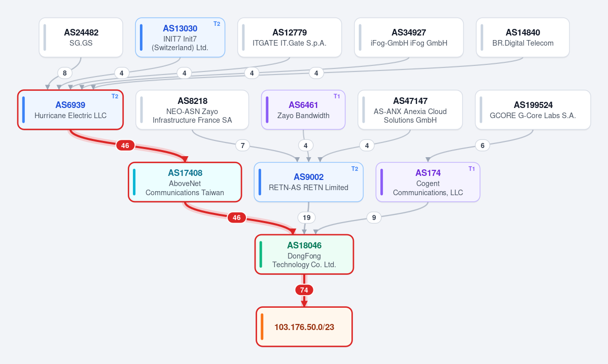Viewport: 608px width, 364px height.
Task: Open the AS47147 Anexia Cloud node
Action: [410, 110]
